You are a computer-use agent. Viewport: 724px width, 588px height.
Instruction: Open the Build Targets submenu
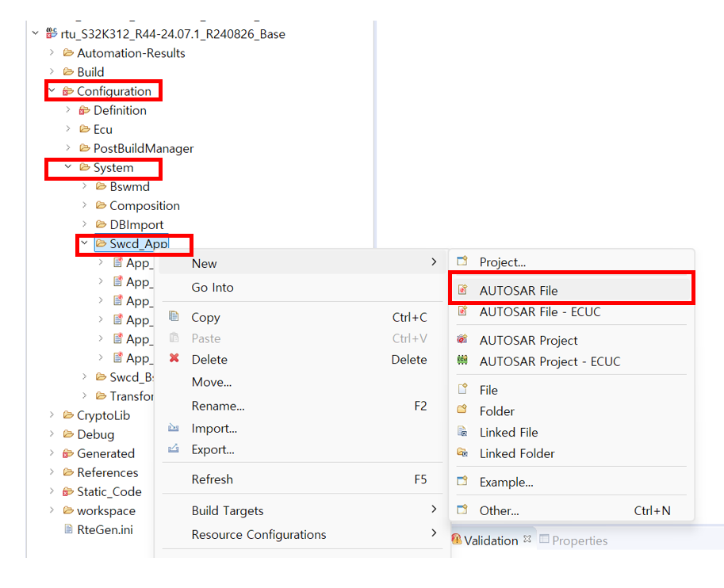[228, 511]
